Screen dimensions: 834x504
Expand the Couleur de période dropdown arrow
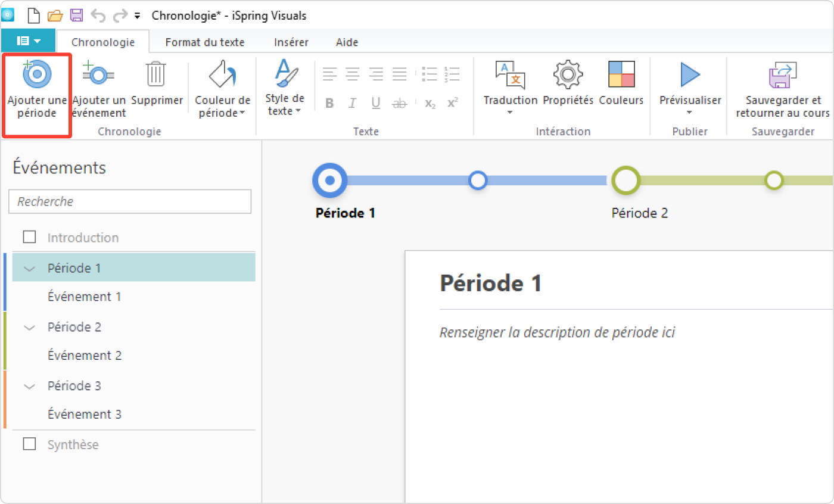point(242,113)
